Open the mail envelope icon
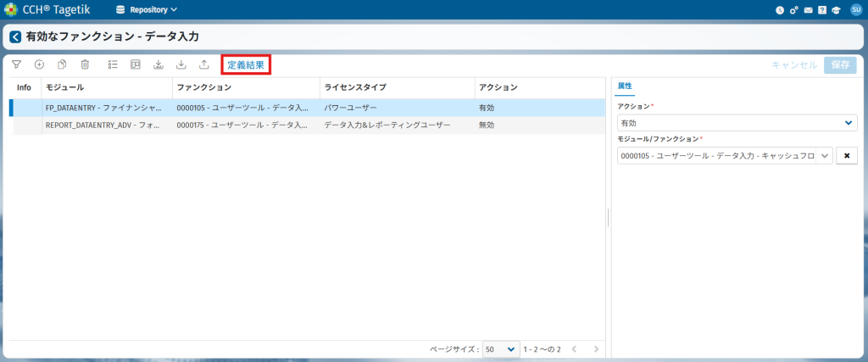 [808, 10]
